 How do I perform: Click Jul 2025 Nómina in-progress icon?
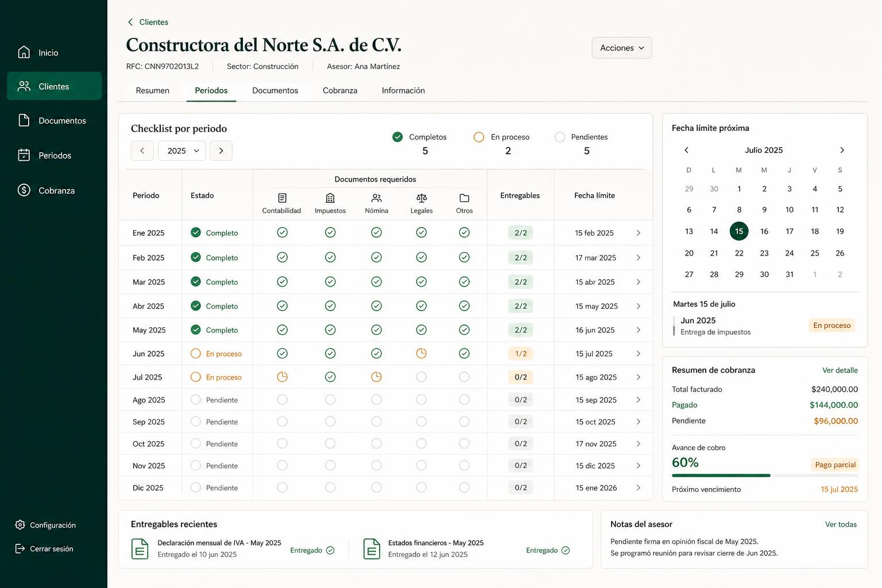[377, 377]
